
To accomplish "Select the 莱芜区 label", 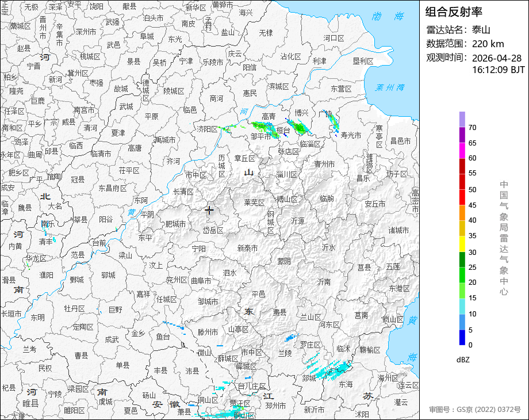I will (254, 203).
